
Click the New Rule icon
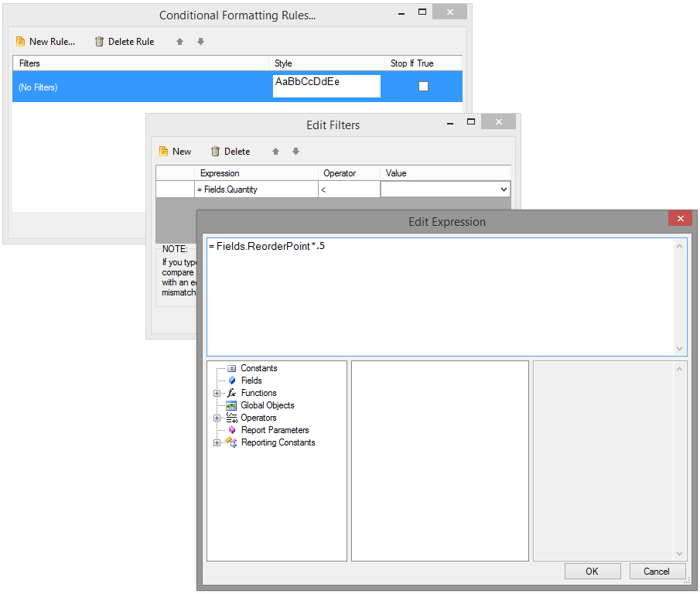pos(19,42)
